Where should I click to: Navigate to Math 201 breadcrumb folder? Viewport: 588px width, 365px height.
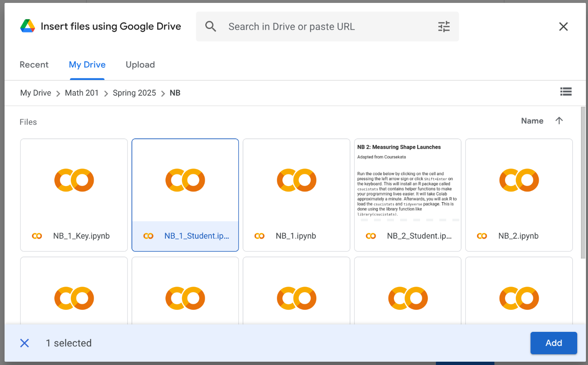click(x=82, y=93)
